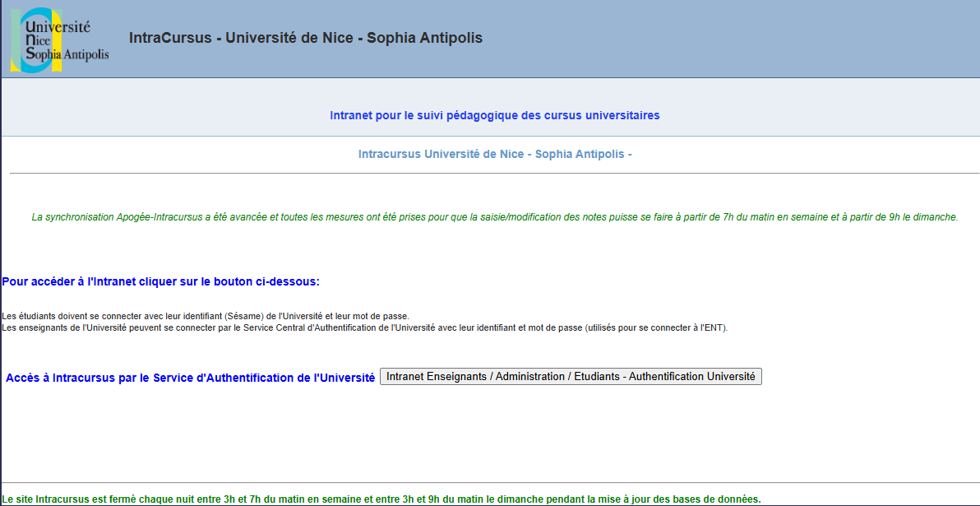Viewport: 980px width, 506px height.
Task: Click the IntraCursus header title text
Action: (305, 38)
